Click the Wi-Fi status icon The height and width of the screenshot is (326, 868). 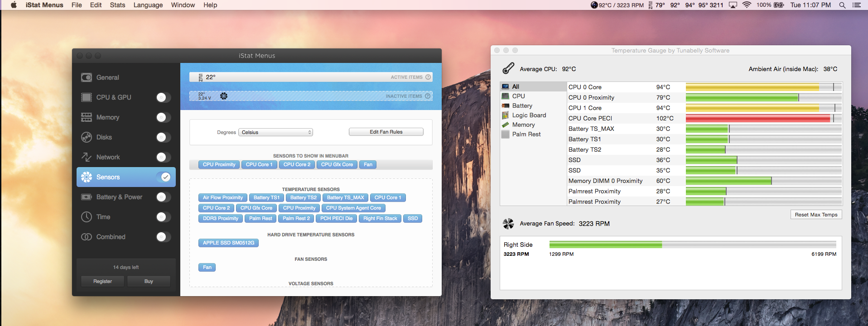[x=747, y=5]
